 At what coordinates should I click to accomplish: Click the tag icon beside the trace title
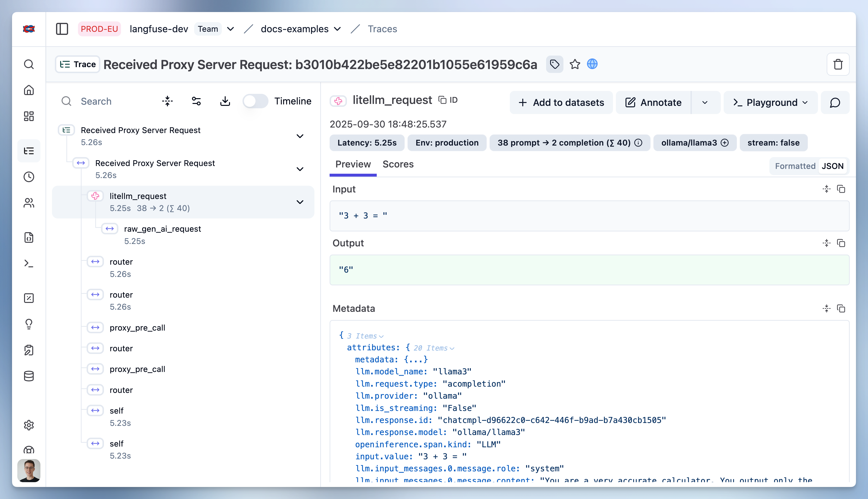(x=555, y=64)
